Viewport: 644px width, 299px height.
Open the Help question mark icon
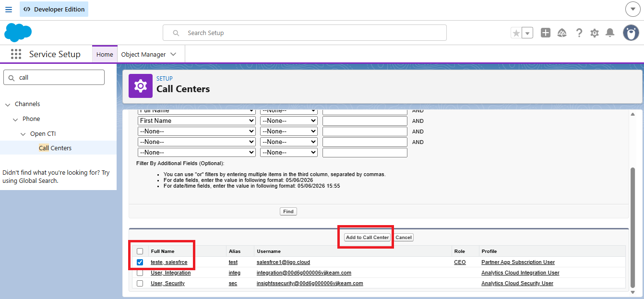click(579, 33)
